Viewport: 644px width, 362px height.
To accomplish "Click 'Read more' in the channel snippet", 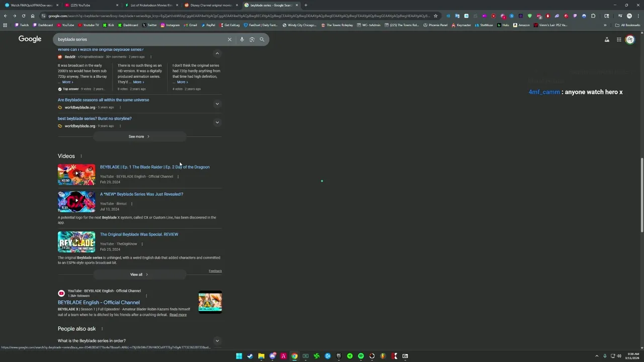I will [x=178, y=315].
